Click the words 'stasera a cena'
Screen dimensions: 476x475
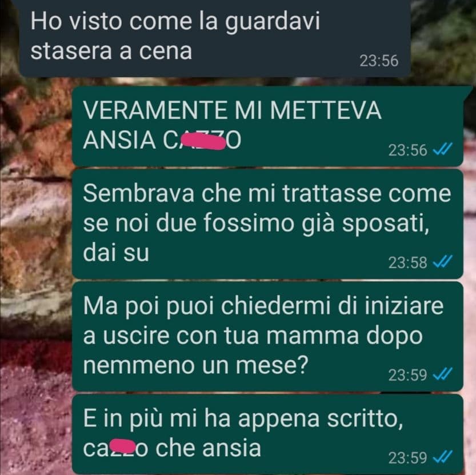tap(111, 51)
